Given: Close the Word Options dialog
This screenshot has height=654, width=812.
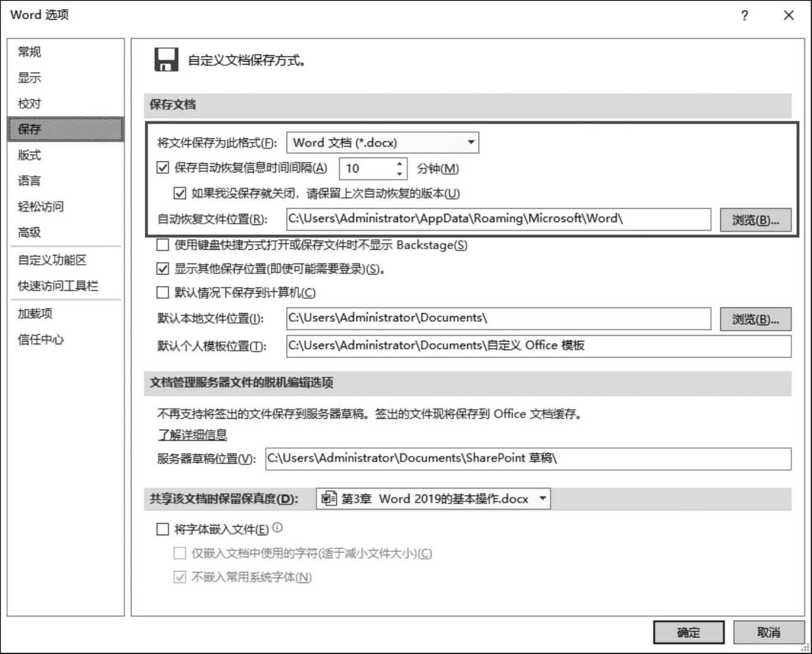Looking at the screenshot, I should point(789,16).
